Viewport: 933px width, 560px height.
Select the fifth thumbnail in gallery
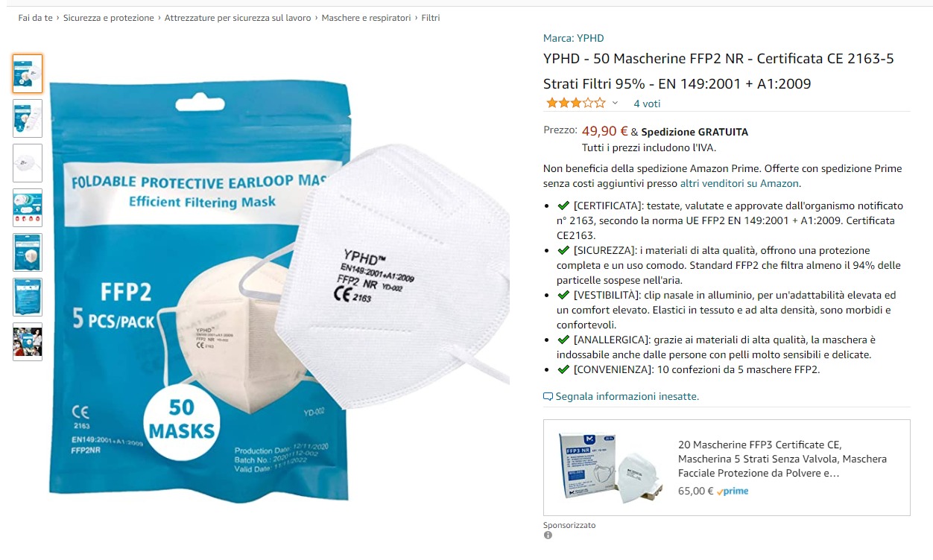tap(28, 252)
